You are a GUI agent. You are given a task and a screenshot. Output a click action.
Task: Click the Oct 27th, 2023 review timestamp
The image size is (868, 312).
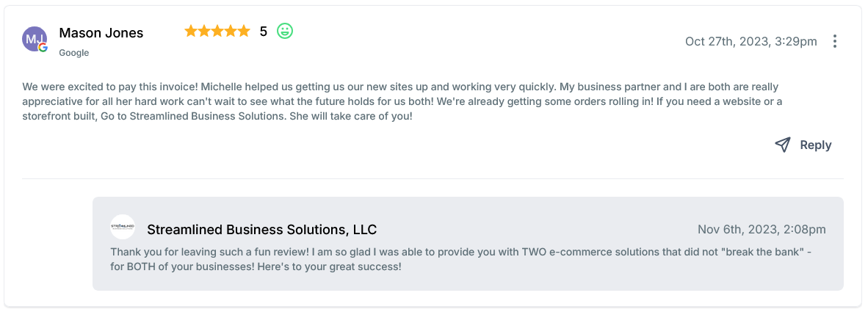pos(751,42)
